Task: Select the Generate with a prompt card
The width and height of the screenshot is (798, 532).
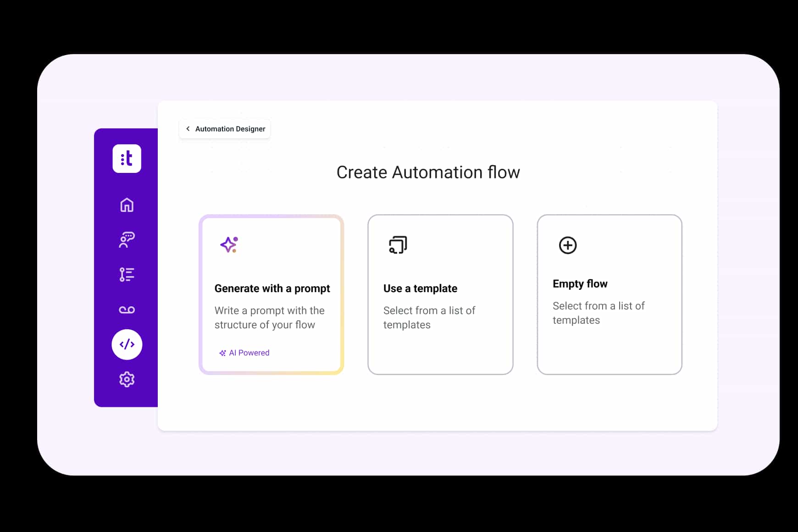Action: point(272,295)
